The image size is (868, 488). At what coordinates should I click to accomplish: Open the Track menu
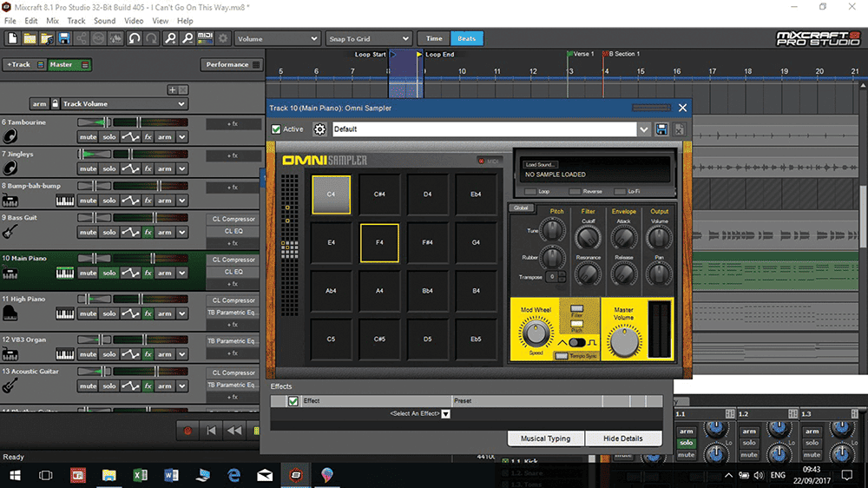tap(76, 21)
